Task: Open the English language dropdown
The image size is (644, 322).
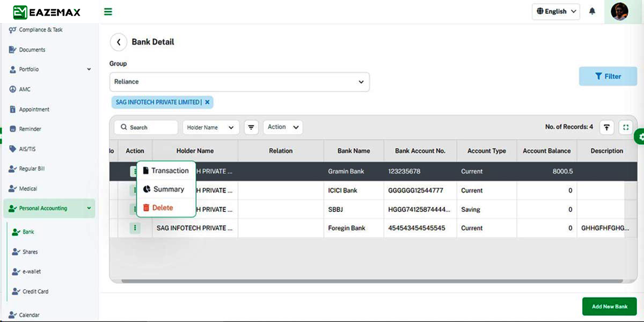Action: pos(556,11)
